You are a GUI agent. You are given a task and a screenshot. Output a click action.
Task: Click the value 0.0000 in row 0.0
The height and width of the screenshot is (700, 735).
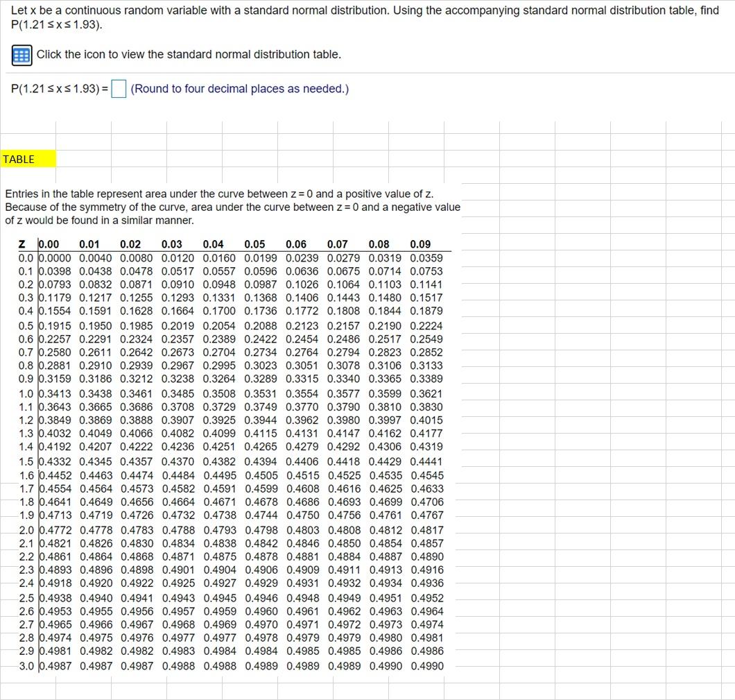point(55,258)
